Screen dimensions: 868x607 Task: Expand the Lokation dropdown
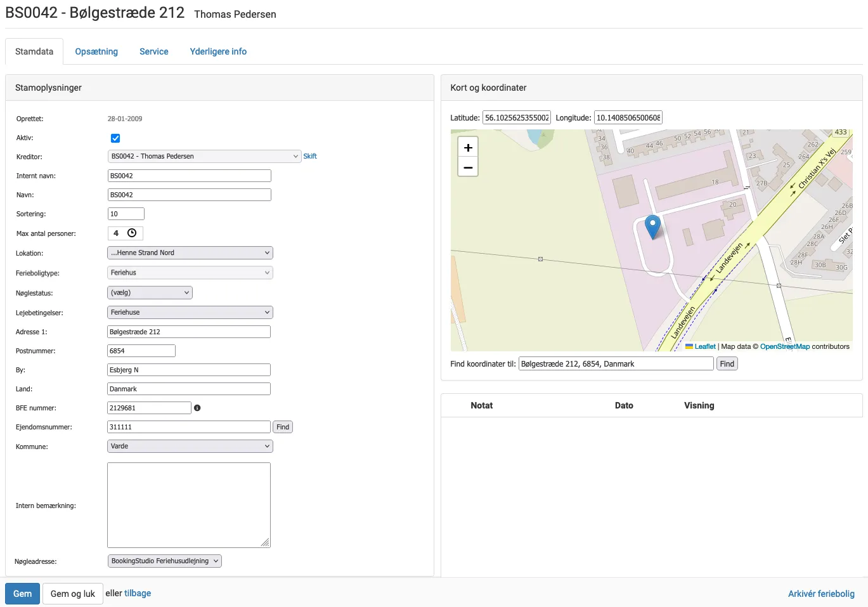(x=190, y=253)
